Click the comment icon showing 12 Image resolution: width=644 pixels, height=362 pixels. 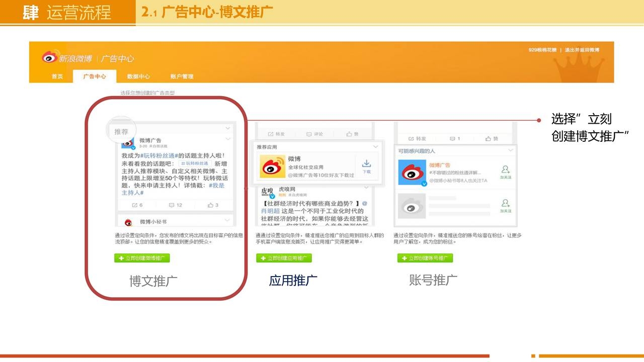click(x=175, y=205)
